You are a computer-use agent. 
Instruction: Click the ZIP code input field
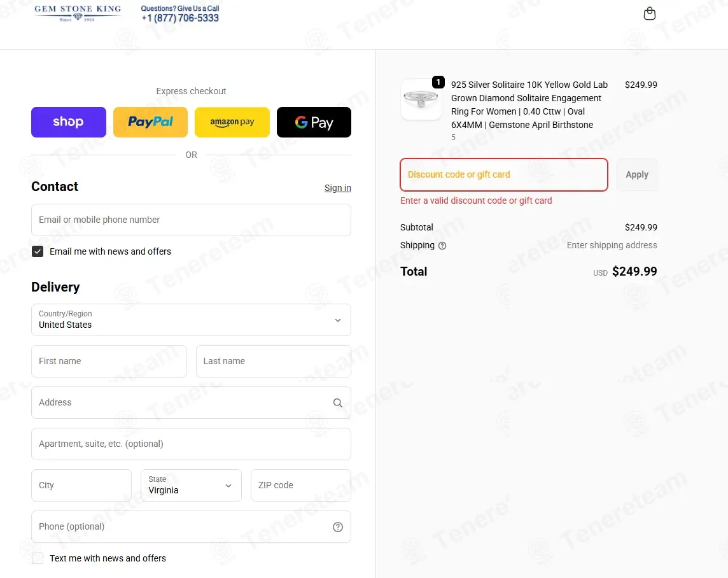coord(301,485)
